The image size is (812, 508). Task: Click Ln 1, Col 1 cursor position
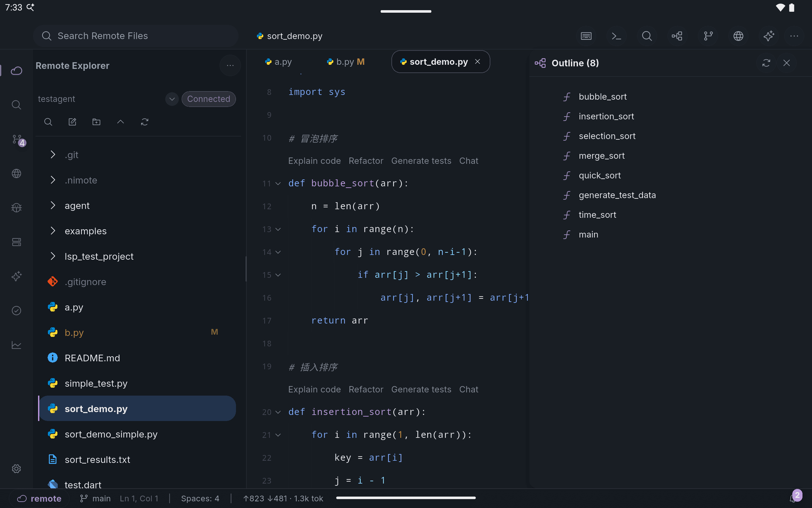[x=139, y=498]
